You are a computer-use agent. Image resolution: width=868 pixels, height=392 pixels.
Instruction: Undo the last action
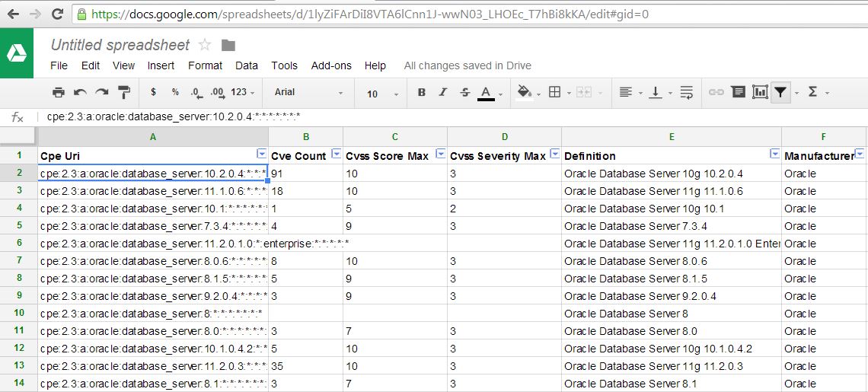81,92
